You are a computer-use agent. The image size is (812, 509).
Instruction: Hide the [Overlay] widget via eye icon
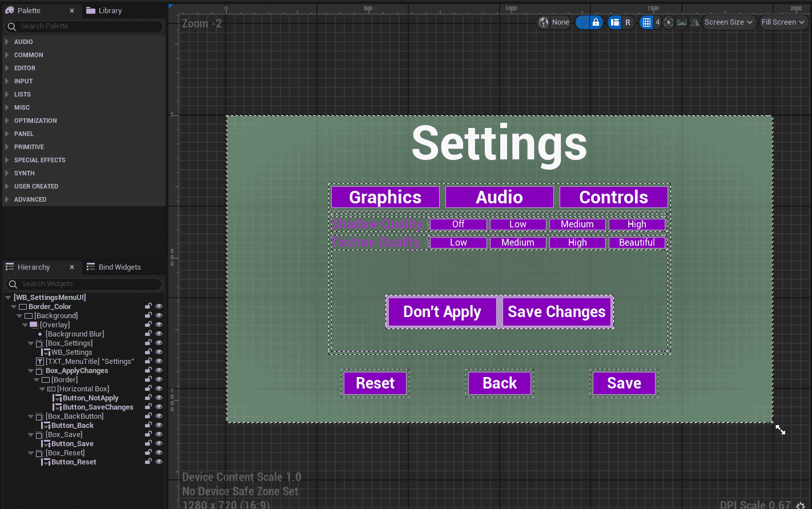coord(159,325)
